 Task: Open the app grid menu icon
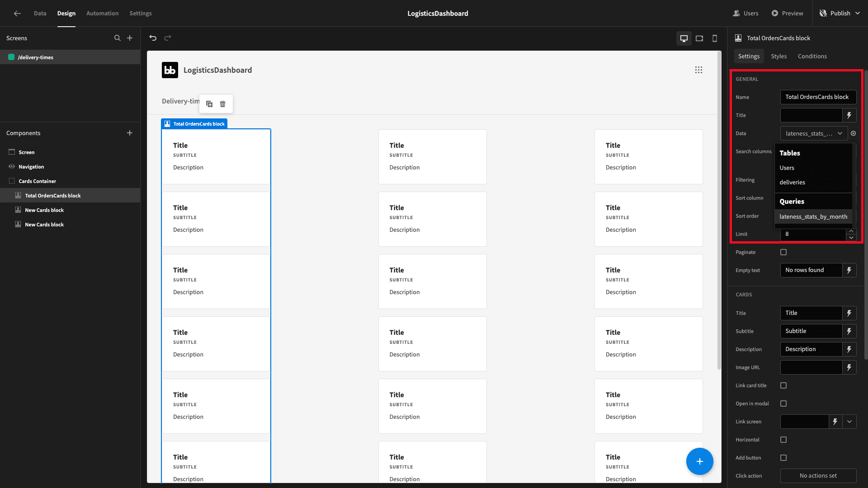click(698, 70)
